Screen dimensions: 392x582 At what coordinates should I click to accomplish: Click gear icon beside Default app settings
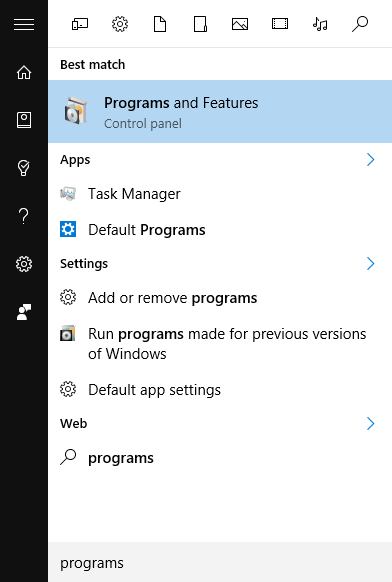[68, 389]
